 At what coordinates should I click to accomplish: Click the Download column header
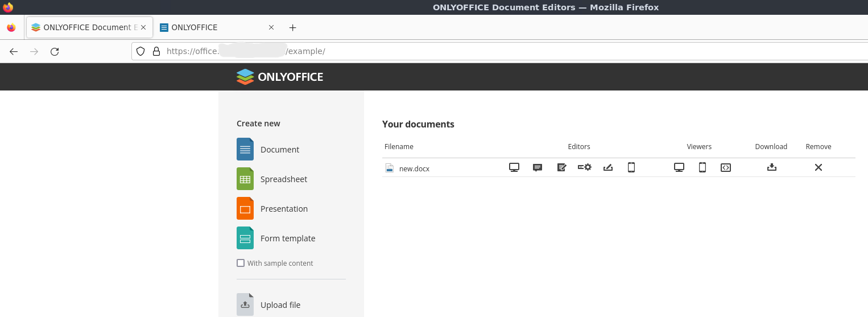[771, 147]
